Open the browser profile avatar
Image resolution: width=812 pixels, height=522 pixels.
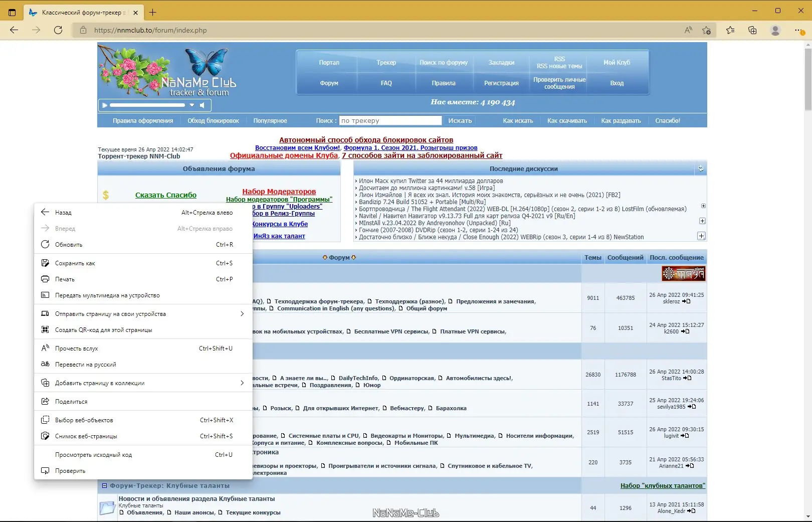[775, 30]
